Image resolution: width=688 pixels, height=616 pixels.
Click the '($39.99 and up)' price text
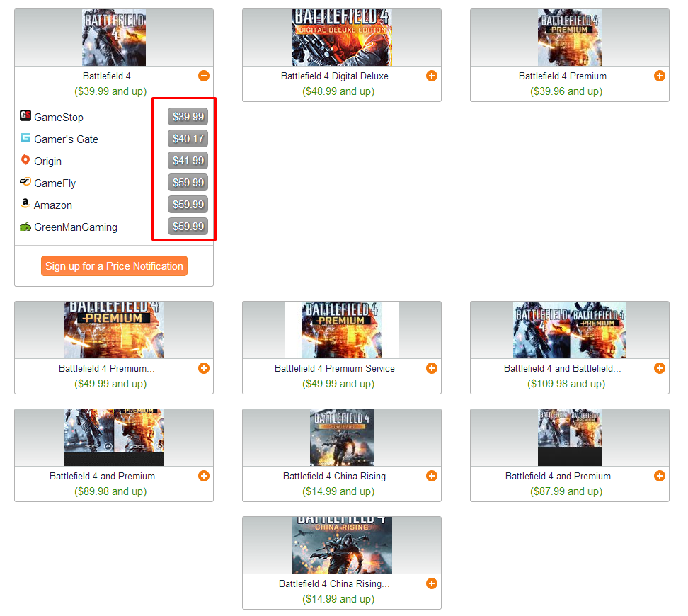(110, 91)
